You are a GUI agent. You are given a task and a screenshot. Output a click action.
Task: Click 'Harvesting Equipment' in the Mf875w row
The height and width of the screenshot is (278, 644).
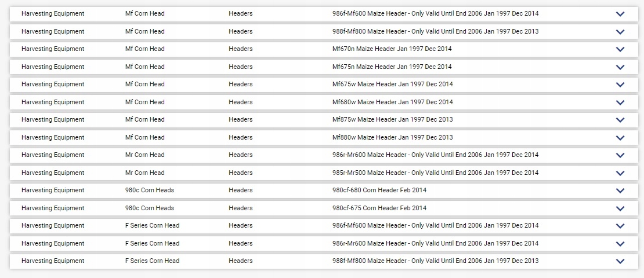click(53, 119)
